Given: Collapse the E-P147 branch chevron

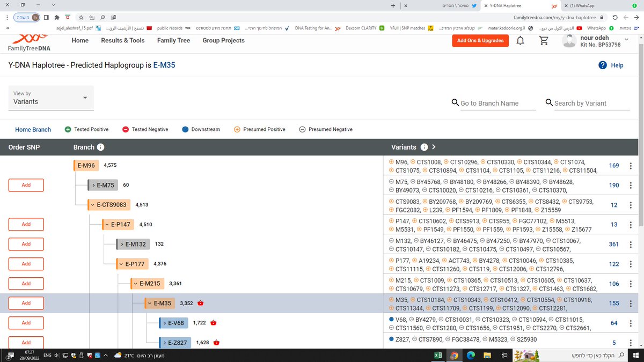Looking at the screenshot, I should pos(107,224).
